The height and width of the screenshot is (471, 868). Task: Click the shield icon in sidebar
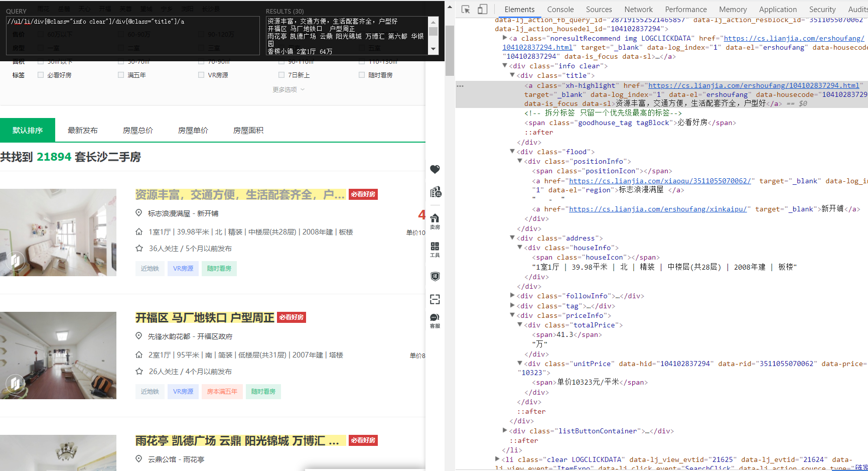point(435,276)
